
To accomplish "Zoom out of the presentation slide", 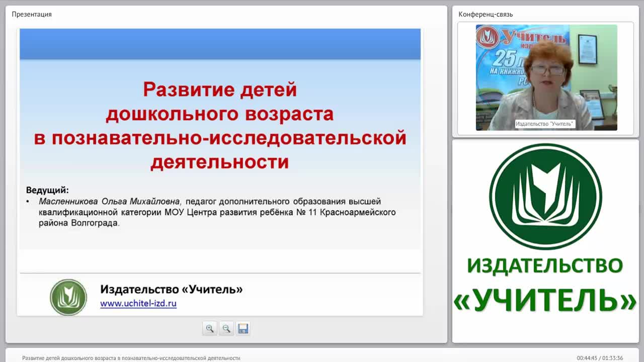I will point(226,328).
